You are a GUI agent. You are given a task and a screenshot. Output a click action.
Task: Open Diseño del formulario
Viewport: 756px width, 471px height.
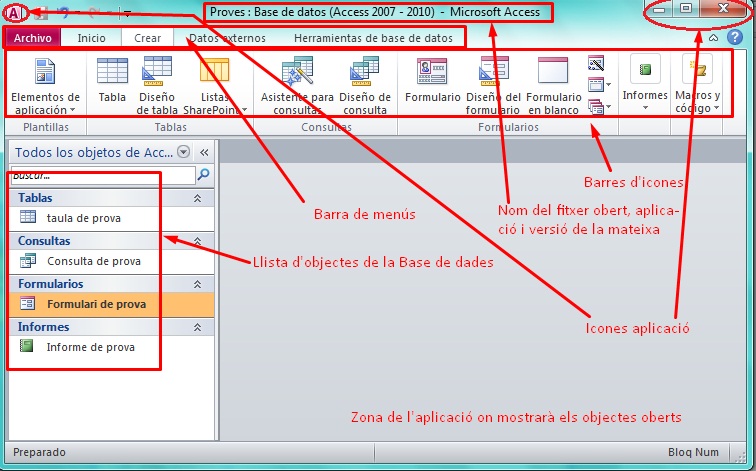[x=493, y=85]
